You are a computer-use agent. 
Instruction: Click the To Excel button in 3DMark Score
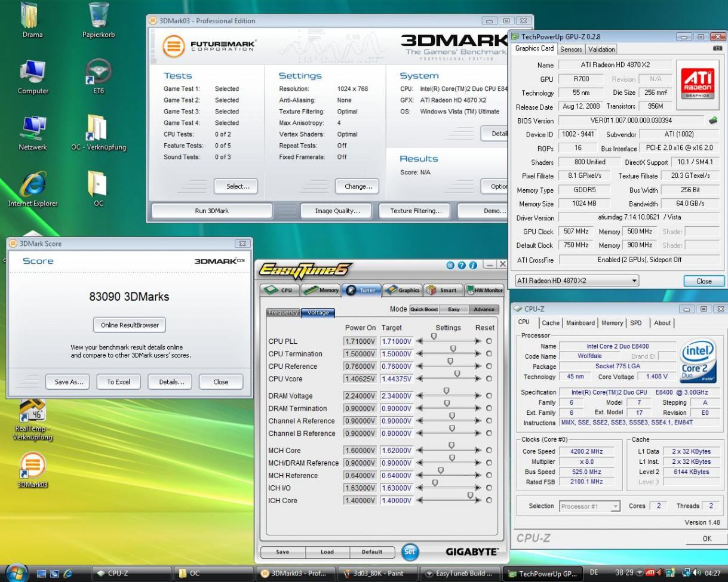tap(118, 382)
